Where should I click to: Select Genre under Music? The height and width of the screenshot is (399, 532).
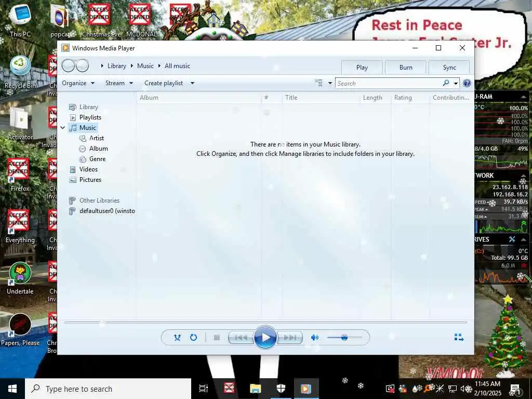coord(92,159)
